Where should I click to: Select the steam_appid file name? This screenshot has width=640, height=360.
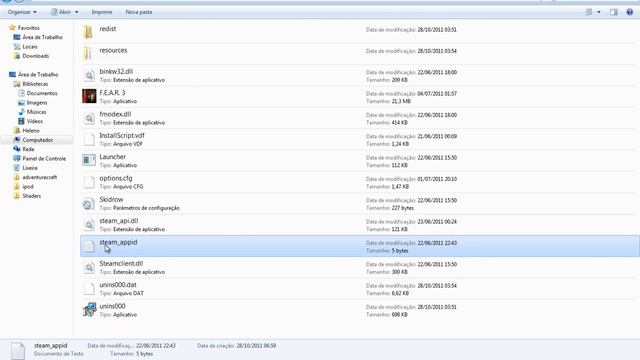coord(118,242)
